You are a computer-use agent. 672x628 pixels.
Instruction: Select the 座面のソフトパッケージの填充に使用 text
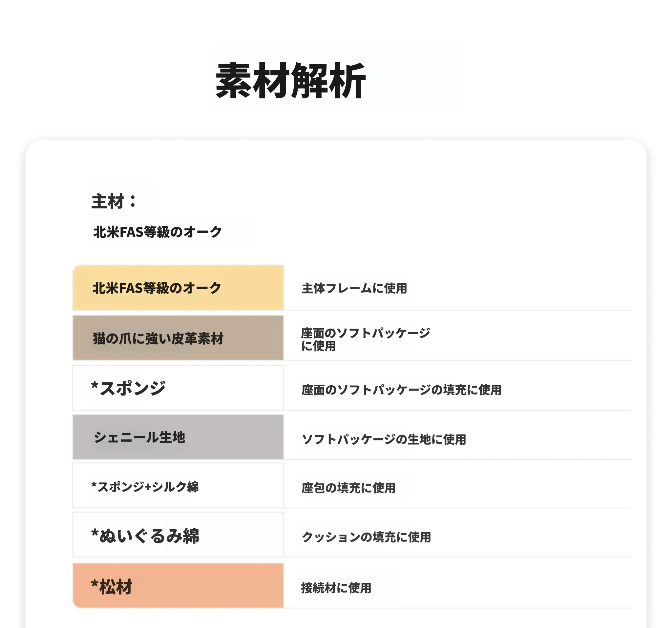pyautogui.click(x=401, y=390)
